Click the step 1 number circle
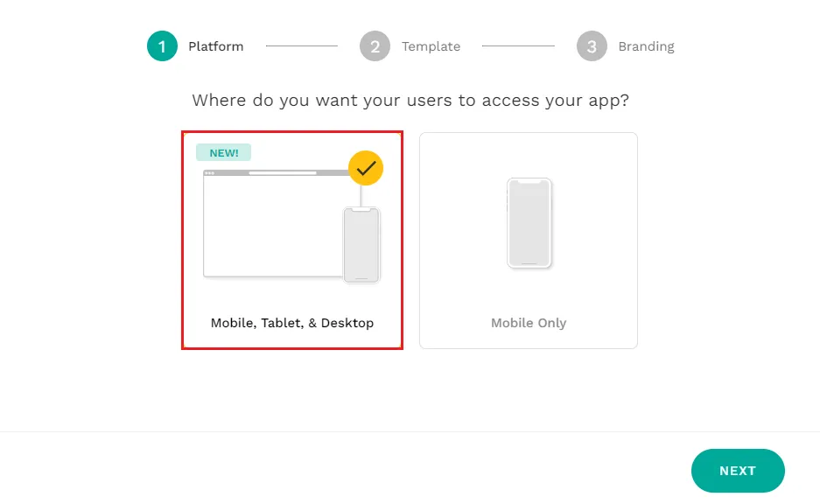The image size is (820, 504). point(162,46)
